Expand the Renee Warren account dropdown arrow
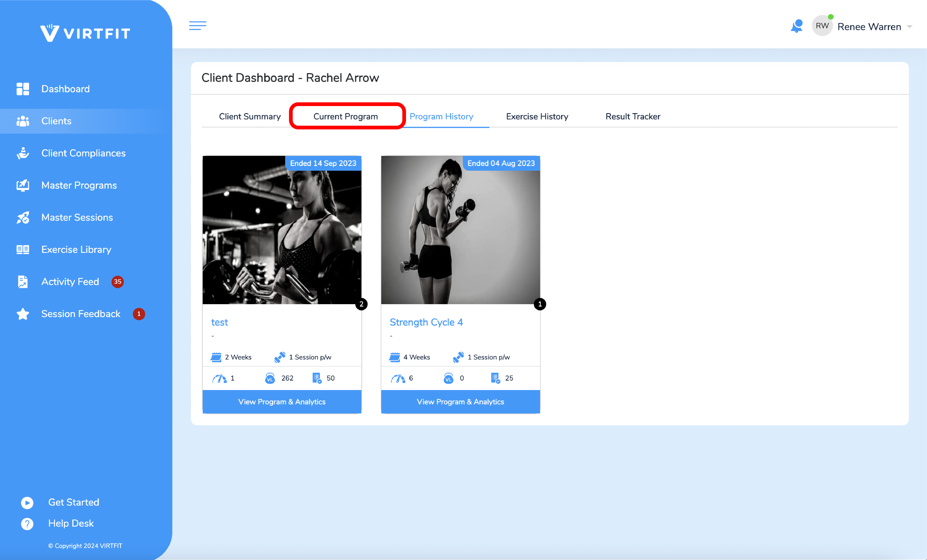The width and height of the screenshot is (927, 560). point(909,27)
